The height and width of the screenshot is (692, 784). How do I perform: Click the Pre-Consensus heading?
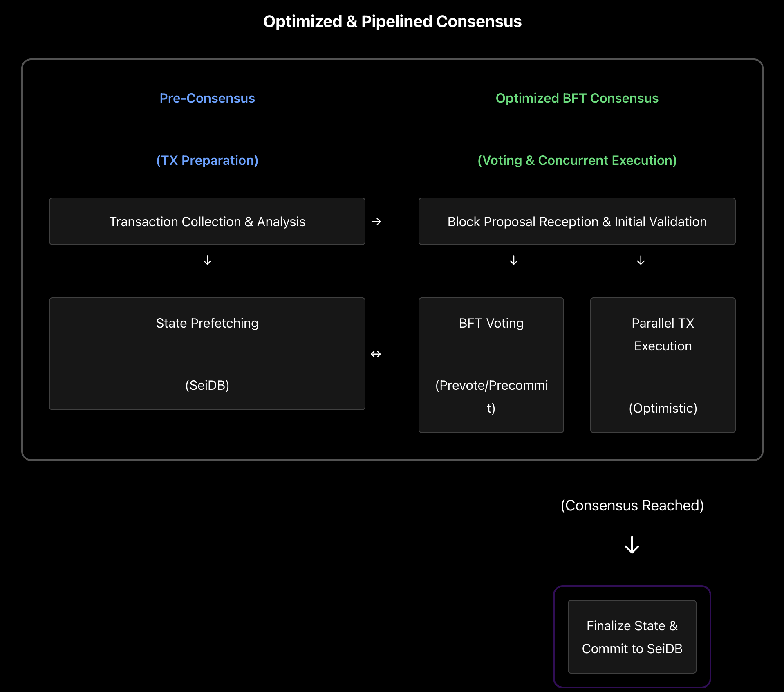click(x=207, y=98)
